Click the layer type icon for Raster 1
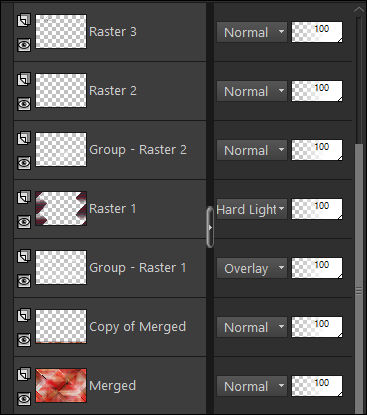 click(24, 197)
